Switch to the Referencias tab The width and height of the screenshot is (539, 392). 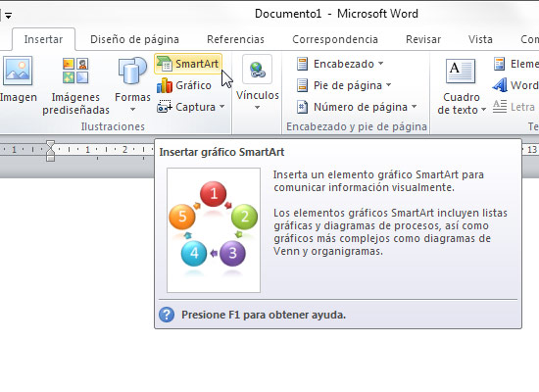(235, 39)
